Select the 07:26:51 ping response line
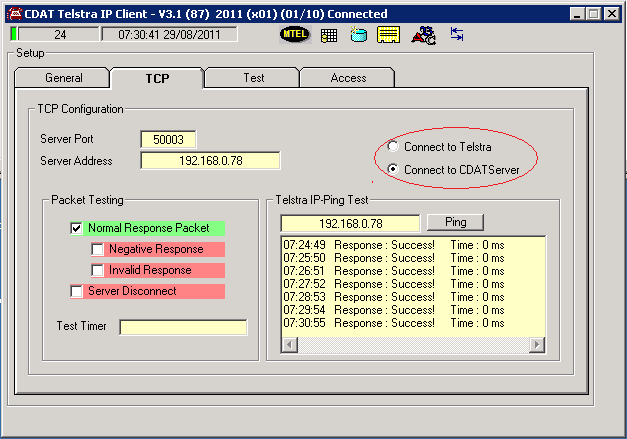 (x=394, y=271)
